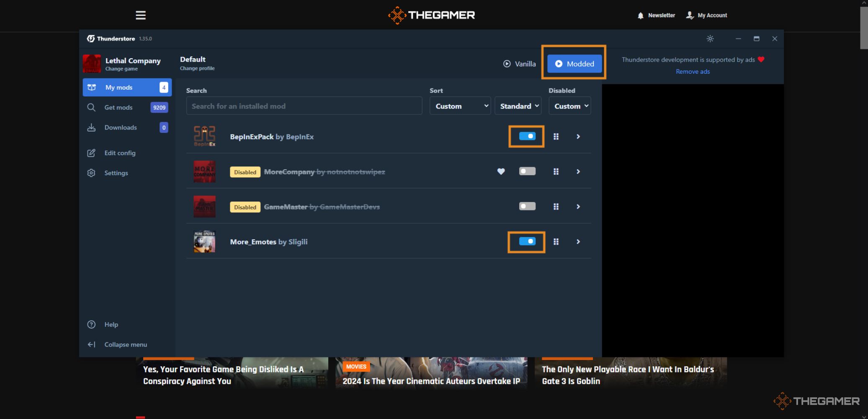Screen dimensions: 868x419
Task: Enable MoreCompany mod toggle
Action: (527, 171)
